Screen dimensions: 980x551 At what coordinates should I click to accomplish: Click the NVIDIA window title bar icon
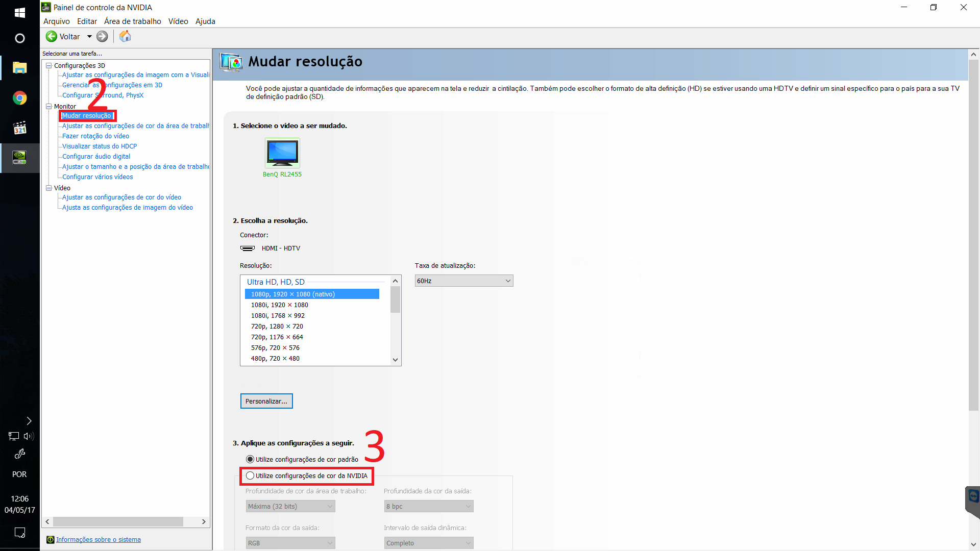[x=46, y=7]
